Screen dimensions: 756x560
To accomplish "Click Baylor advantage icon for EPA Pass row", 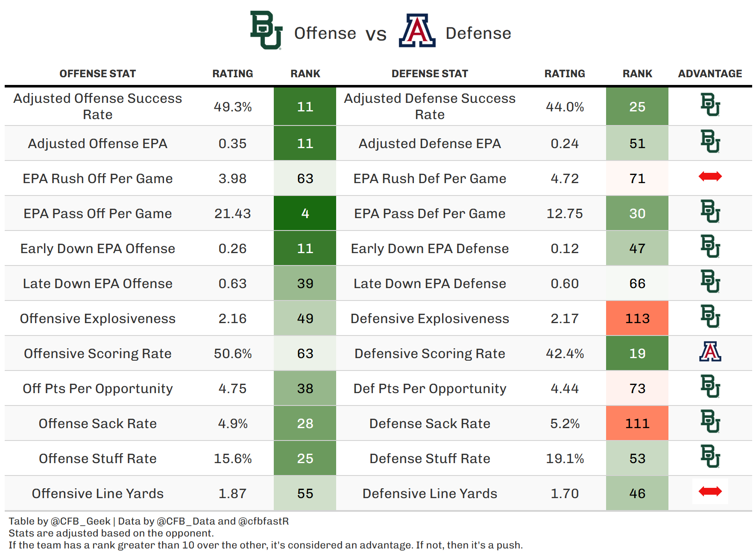I will (710, 212).
